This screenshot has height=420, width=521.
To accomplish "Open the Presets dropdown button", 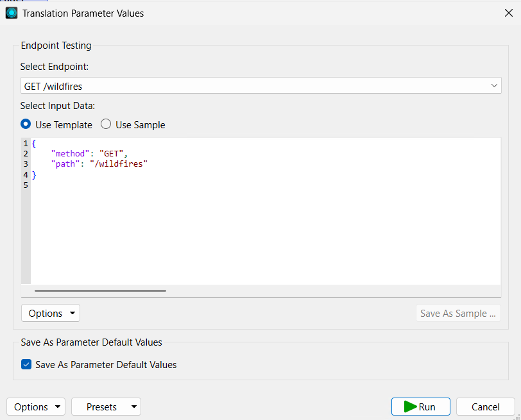I will point(106,407).
